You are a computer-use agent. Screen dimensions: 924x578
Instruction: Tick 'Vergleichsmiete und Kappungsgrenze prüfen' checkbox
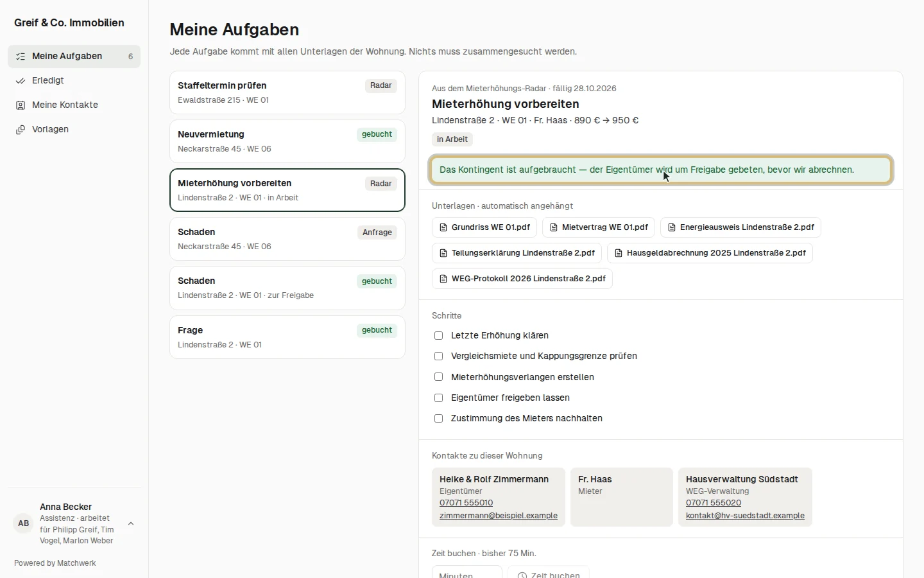439,356
